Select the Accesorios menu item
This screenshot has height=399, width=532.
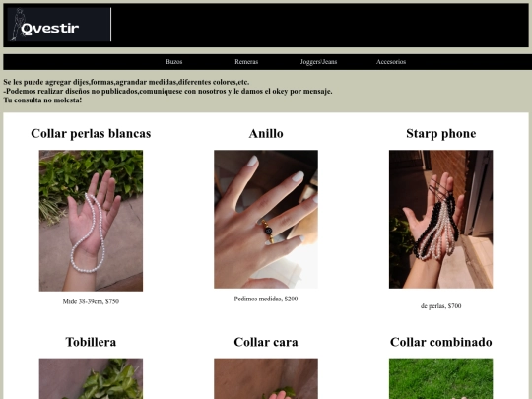tap(391, 62)
